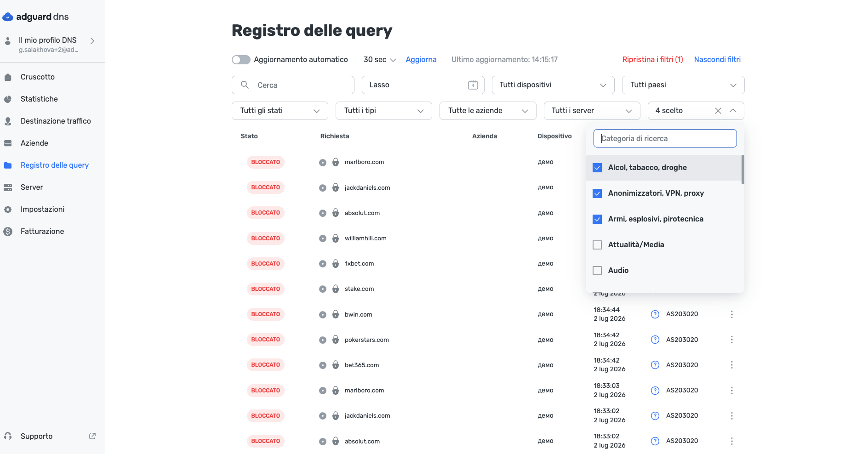Click the question mark icon in bet365.com row
868x454 pixels.
click(x=655, y=365)
